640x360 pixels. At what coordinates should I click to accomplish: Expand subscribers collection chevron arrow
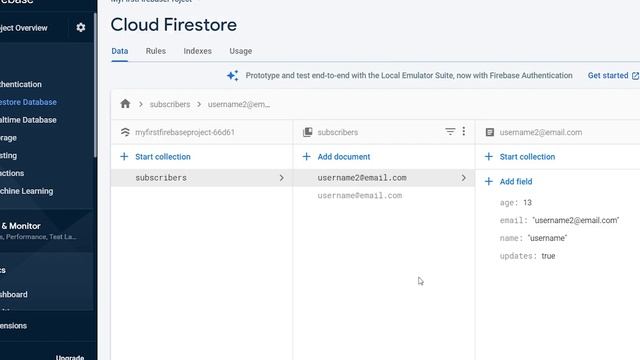[281, 178]
